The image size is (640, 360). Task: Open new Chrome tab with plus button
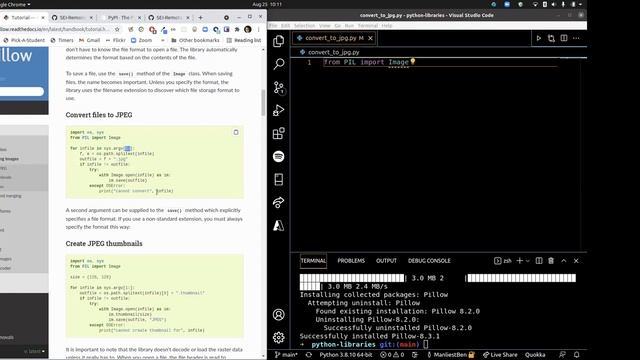pyautogui.click(x=200, y=18)
